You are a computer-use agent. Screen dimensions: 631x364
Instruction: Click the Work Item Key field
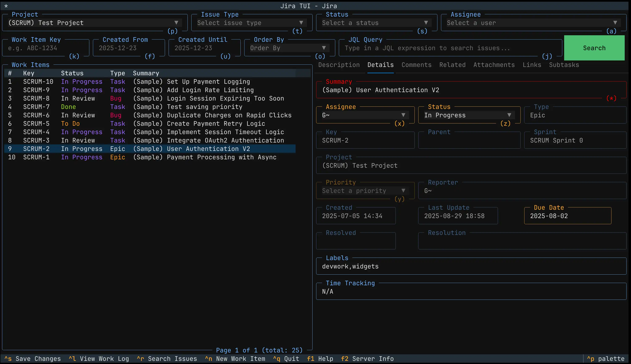click(46, 48)
